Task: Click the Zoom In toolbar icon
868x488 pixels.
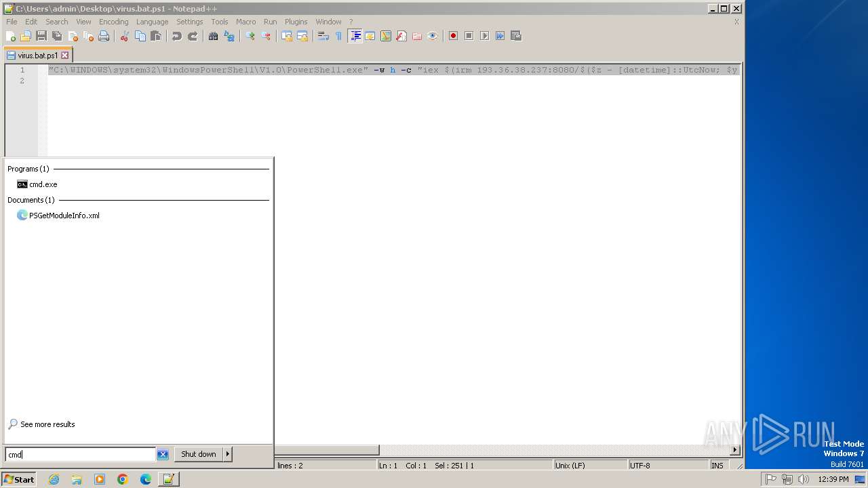Action: 250,36
